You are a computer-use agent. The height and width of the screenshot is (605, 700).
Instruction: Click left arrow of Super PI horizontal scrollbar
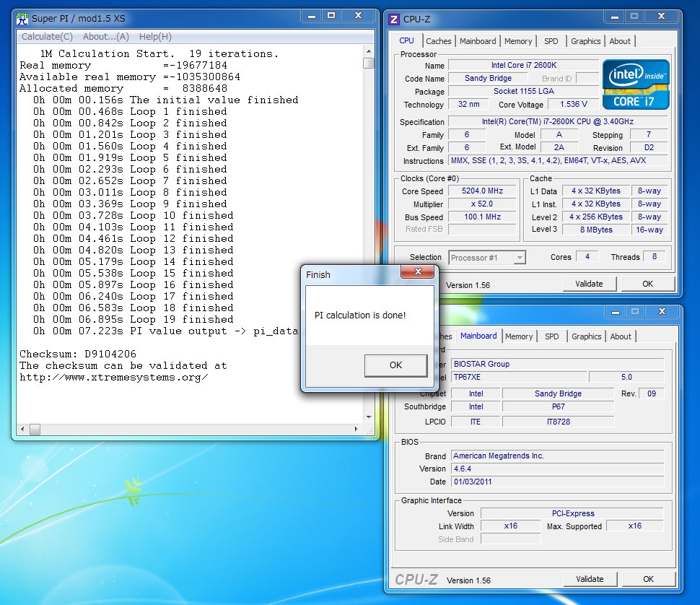22,430
